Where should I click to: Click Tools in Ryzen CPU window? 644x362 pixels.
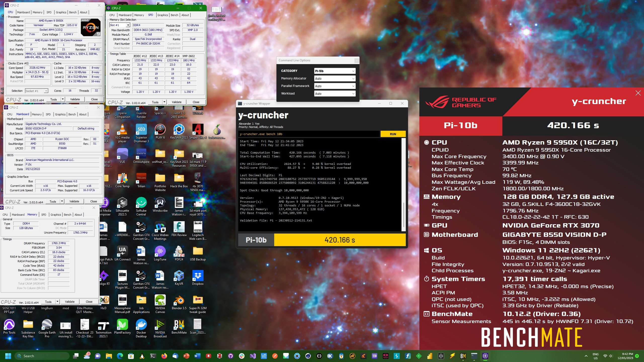[54, 99]
